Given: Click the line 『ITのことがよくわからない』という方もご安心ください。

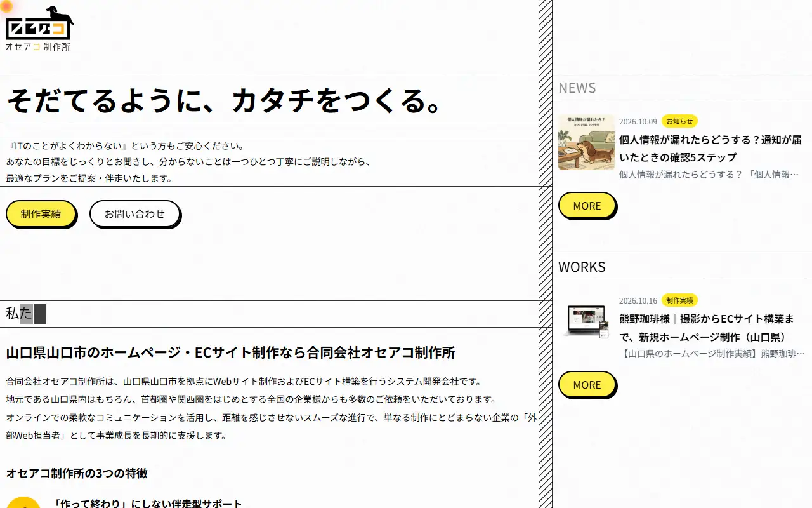Looking at the screenshot, I should (125, 145).
